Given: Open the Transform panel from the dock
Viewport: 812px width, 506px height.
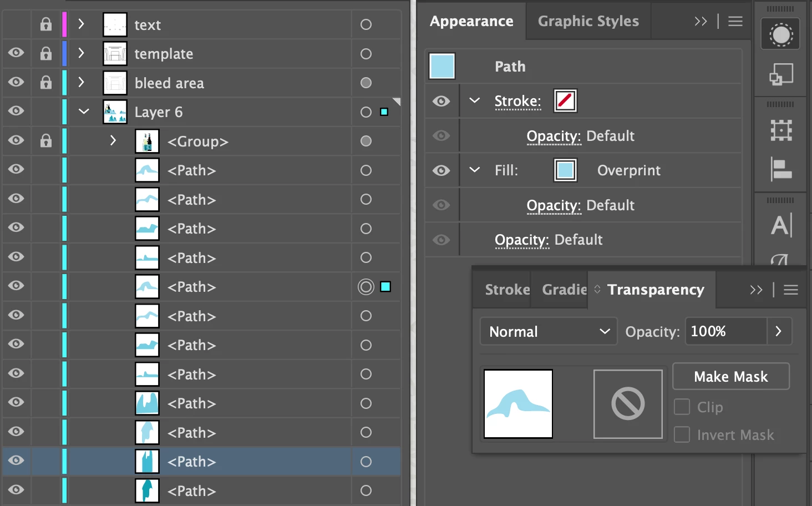Looking at the screenshot, I should pyautogui.click(x=781, y=131).
